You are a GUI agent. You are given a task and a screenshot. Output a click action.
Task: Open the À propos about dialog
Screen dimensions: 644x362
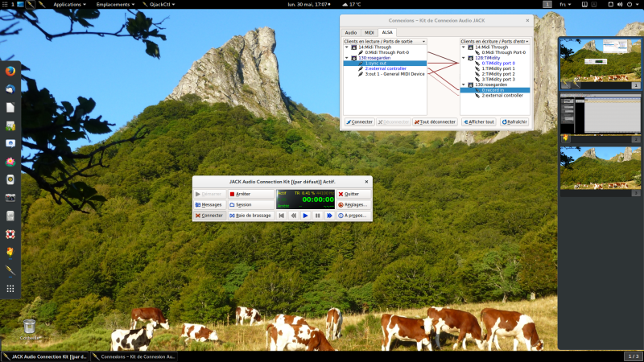[x=353, y=216]
